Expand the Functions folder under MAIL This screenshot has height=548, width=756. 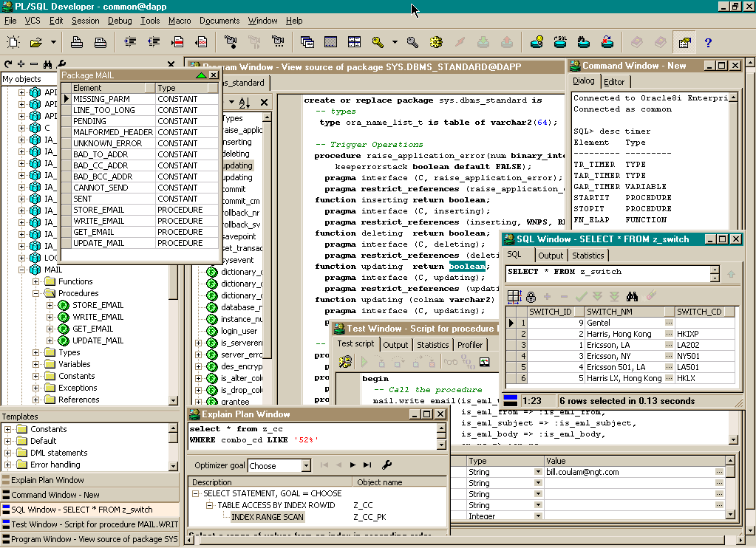(x=35, y=281)
